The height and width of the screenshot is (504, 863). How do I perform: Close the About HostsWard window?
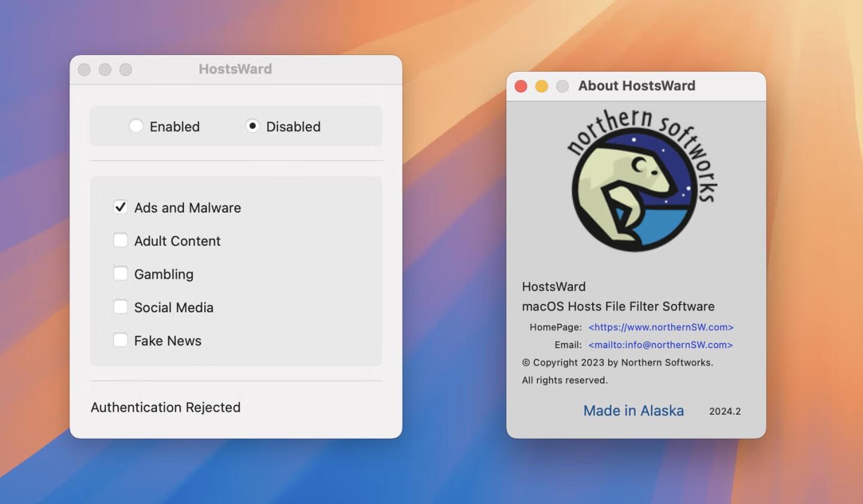click(x=521, y=86)
